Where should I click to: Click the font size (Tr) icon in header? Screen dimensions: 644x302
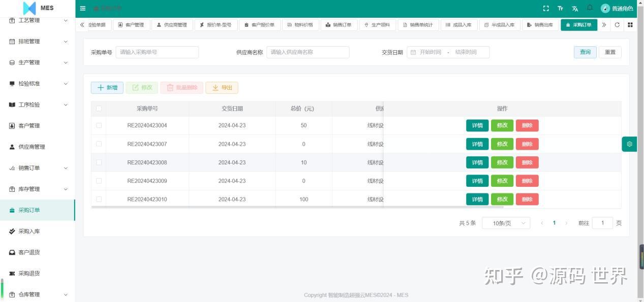pyautogui.click(x=560, y=8)
